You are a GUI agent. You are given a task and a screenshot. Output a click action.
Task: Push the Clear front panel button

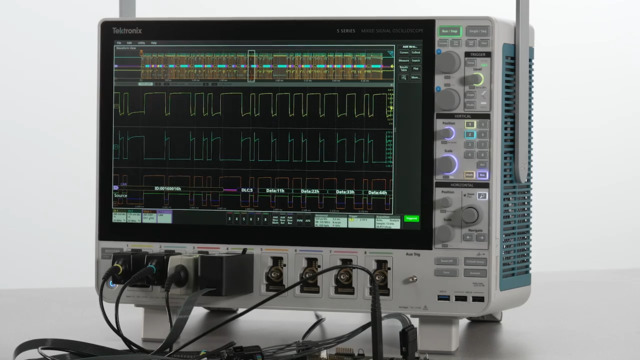(x=484, y=43)
